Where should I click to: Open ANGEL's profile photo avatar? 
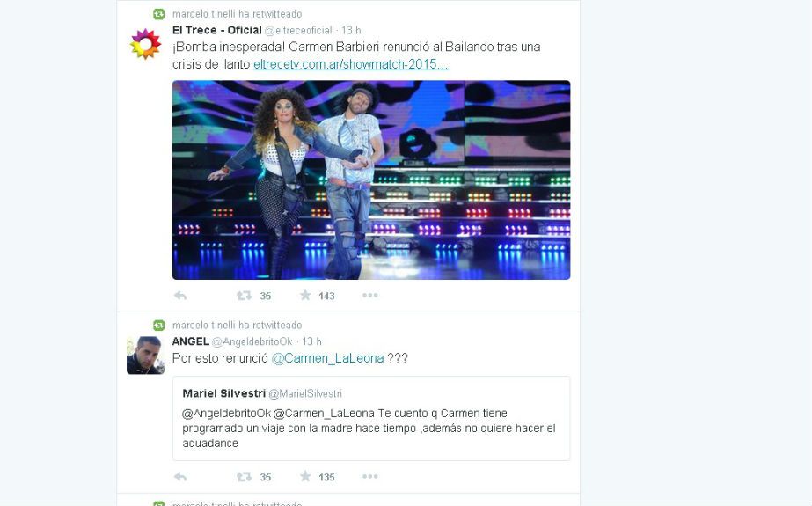coord(145,356)
